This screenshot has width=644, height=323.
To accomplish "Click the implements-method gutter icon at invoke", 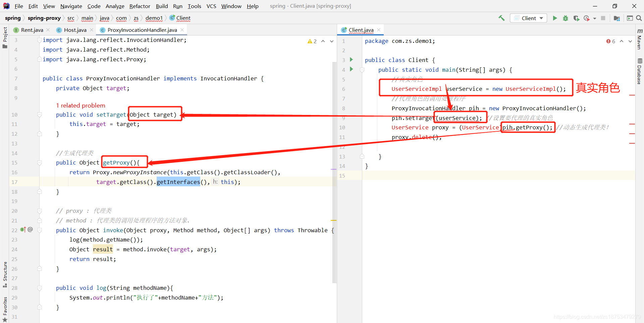I will click(x=23, y=230).
